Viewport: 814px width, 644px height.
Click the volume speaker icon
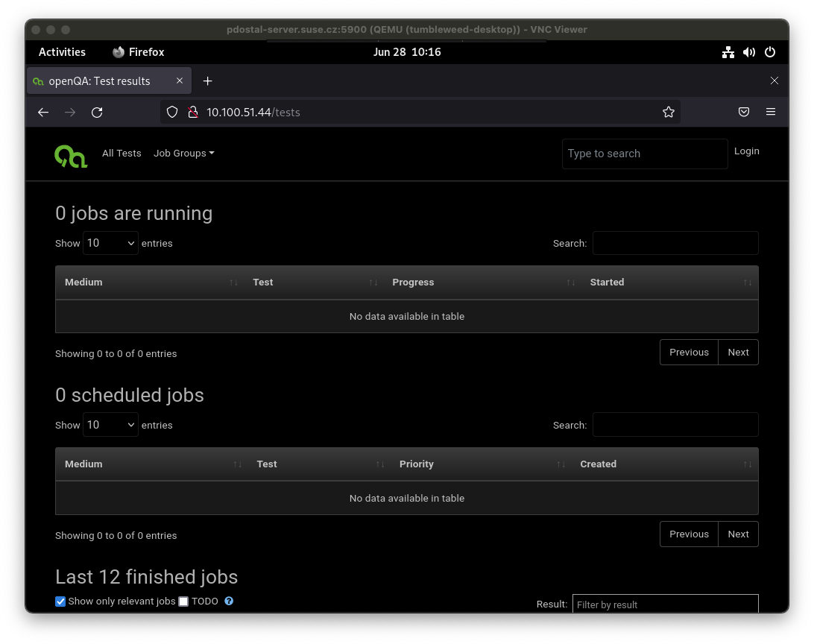pos(749,52)
